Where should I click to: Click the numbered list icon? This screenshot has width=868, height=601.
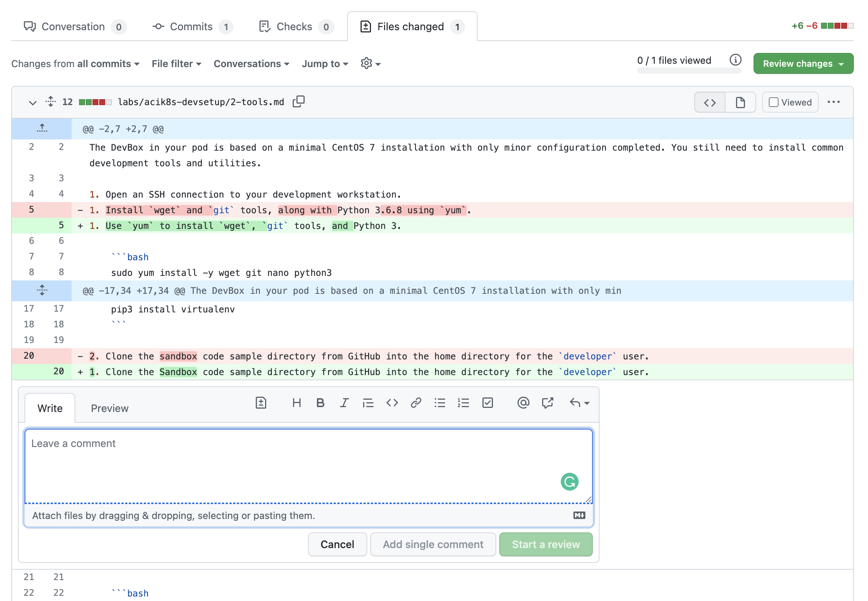point(464,403)
